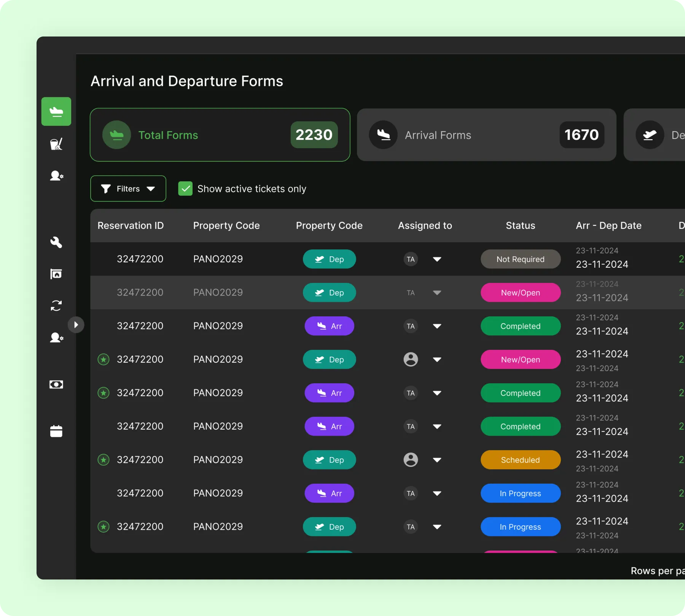This screenshot has height=616, width=685.
Task: Click PANO2029 in the Not Required row
Action: tap(218, 259)
